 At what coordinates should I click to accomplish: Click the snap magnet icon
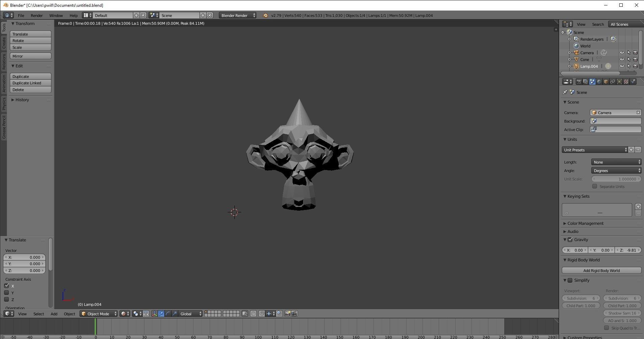click(261, 314)
